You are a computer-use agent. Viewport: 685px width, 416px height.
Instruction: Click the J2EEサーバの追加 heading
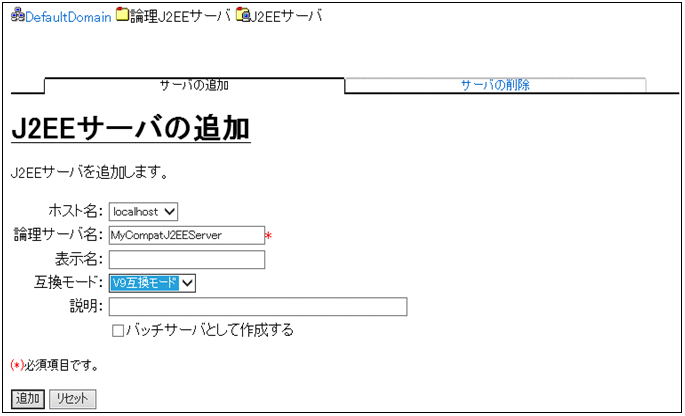click(131, 128)
